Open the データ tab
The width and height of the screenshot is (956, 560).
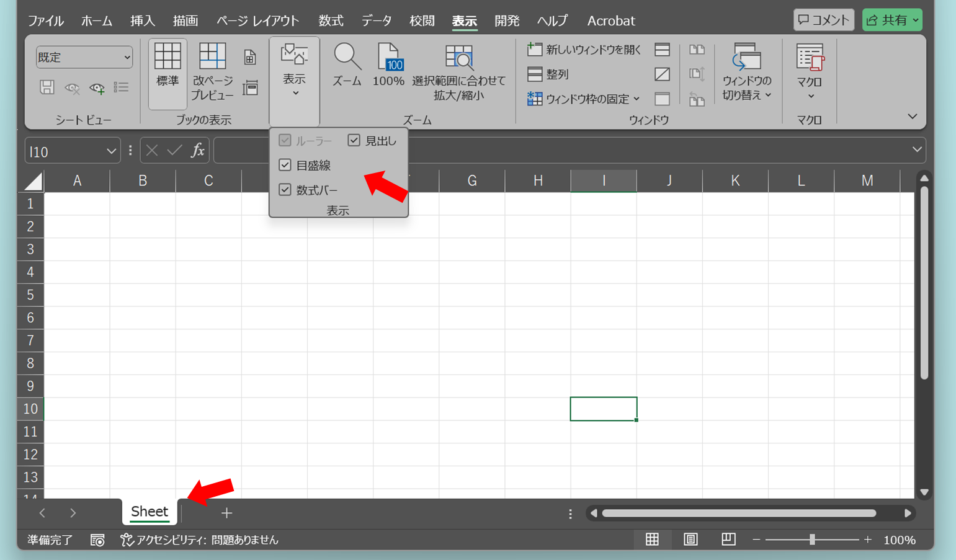[377, 20]
